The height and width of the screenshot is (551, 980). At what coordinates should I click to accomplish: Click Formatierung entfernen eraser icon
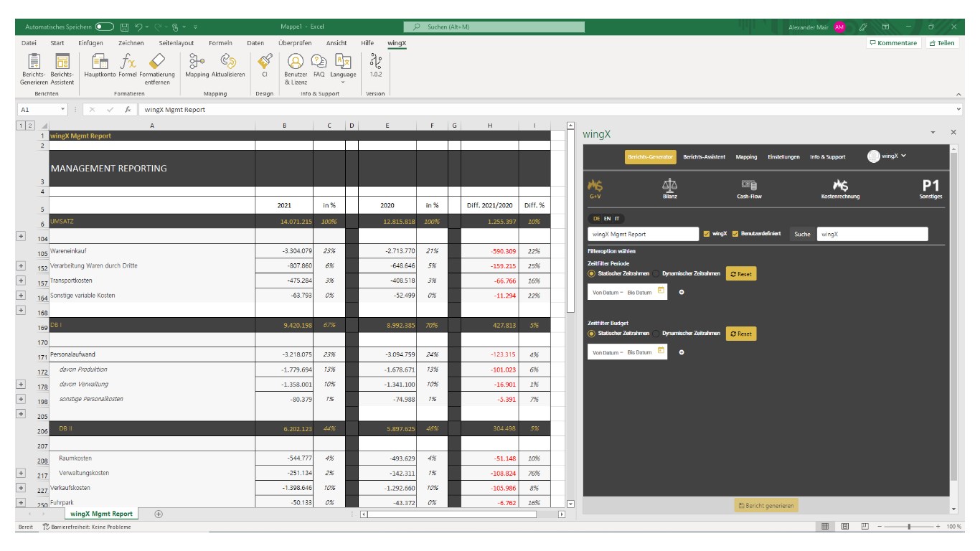(x=156, y=62)
